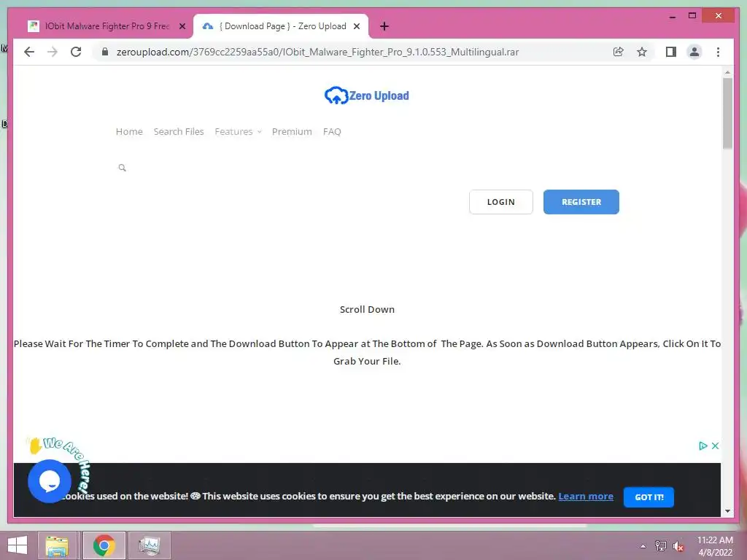Click the muted volume tray icon
This screenshot has width=747, height=560.
pos(678,546)
